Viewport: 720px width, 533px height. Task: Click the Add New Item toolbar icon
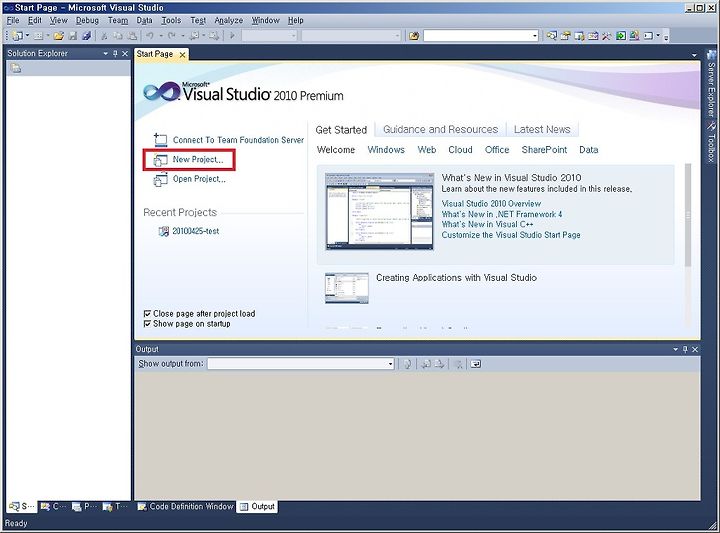(39, 36)
